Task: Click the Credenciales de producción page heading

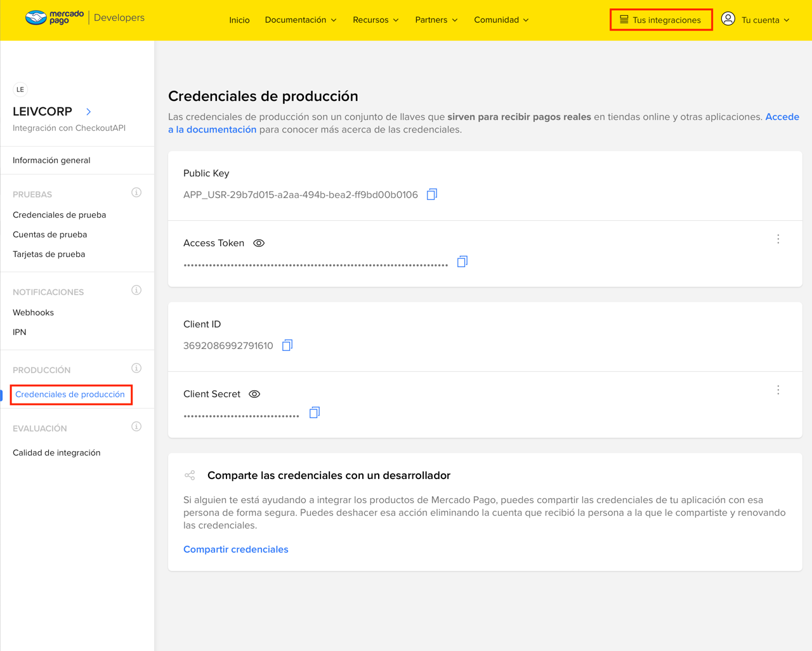Action: [x=263, y=96]
